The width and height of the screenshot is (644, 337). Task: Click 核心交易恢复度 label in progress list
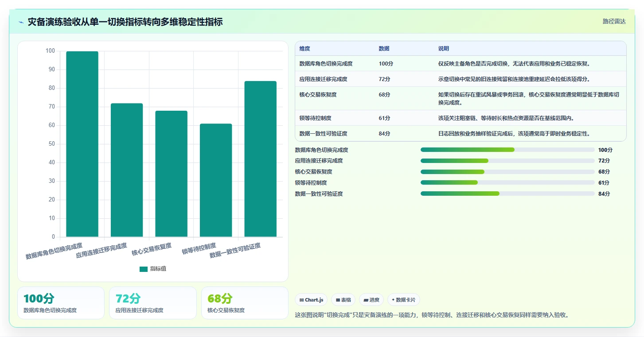tap(314, 172)
